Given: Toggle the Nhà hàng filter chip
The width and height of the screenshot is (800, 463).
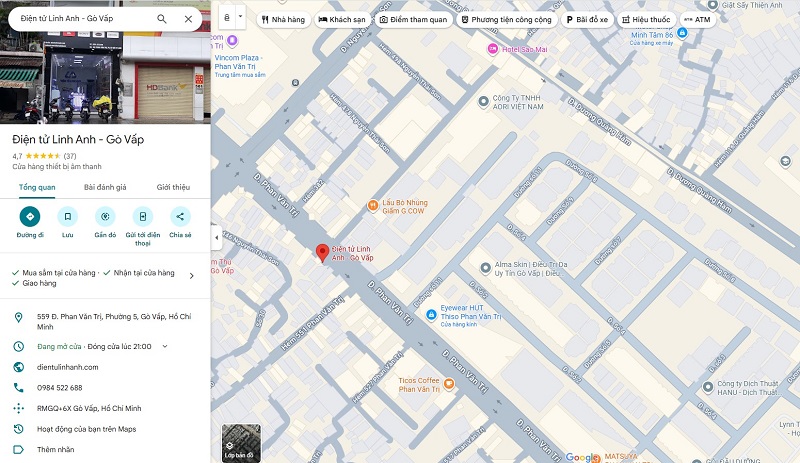Looking at the screenshot, I should (x=283, y=19).
